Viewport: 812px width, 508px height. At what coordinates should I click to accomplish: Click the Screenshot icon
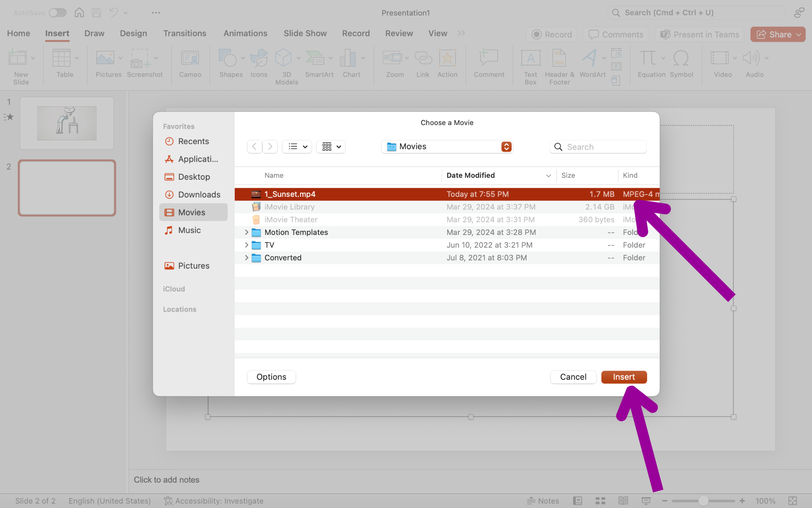tap(140, 58)
